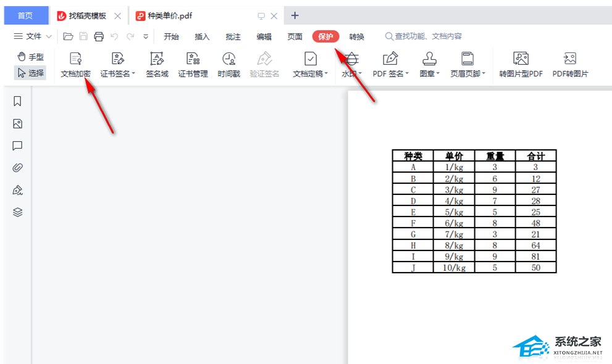Go to the 首页 home tab

26,15
